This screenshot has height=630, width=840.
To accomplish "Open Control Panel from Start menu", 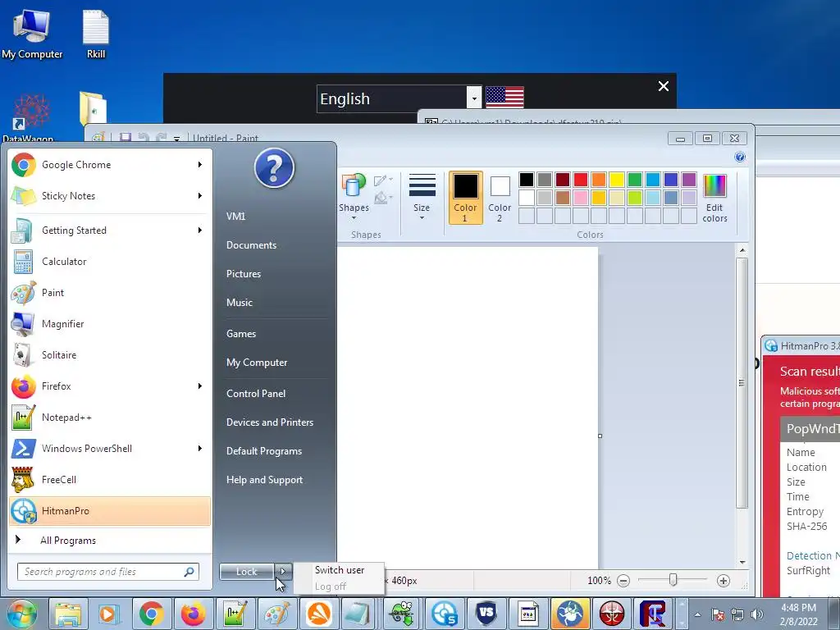I will pyautogui.click(x=256, y=393).
